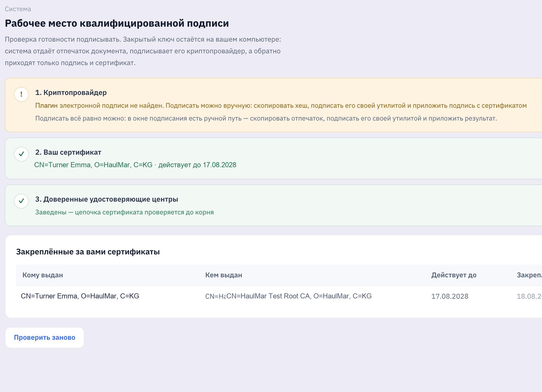Click green status text Заведены — цепочка сертификата
This screenshot has height=392, width=542.
(124, 212)
